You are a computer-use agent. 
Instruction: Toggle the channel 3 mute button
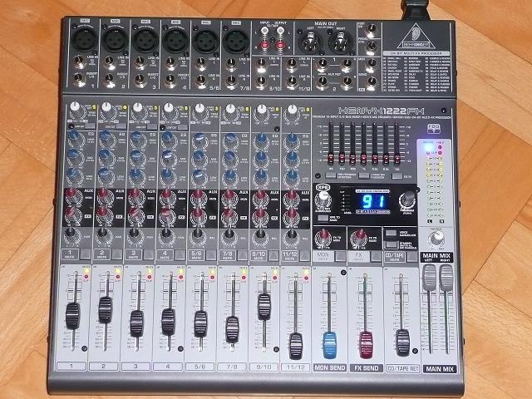(x=148, y=254)
